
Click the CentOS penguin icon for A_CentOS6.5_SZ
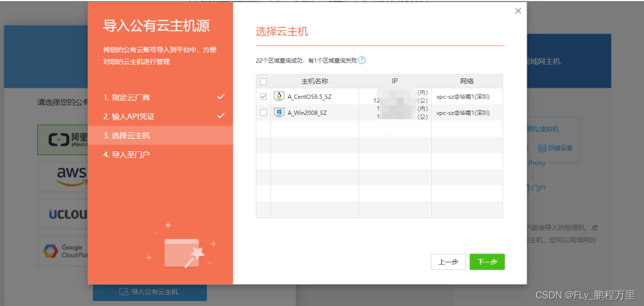[x=280, y=96]
